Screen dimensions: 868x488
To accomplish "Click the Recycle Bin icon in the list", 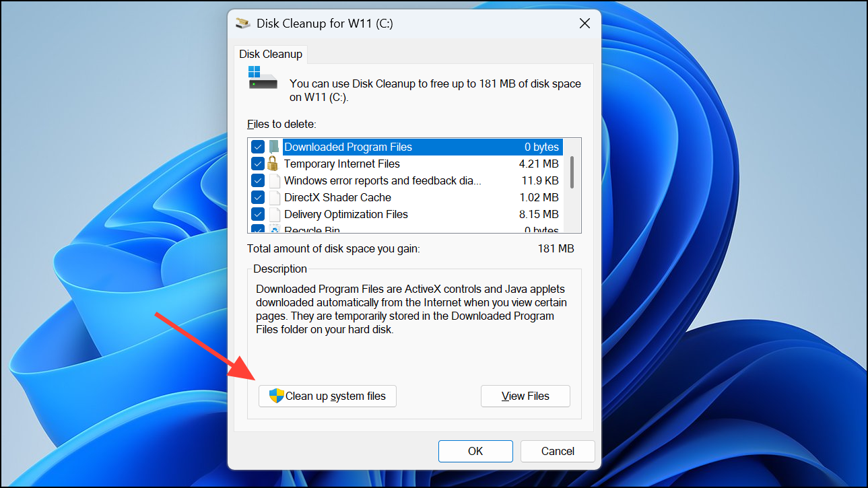I will (x=275, y=229).
